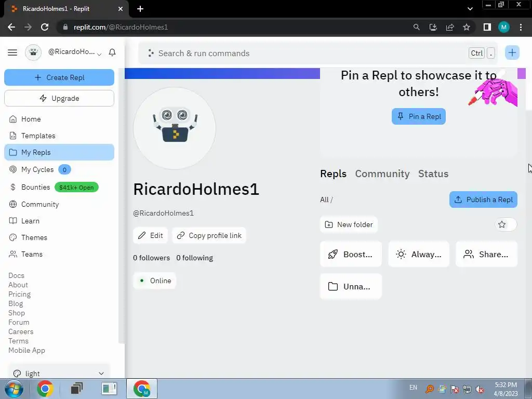Click the Shop footer link
This screenshot has width=532, height=399.
tap(17, 313)
